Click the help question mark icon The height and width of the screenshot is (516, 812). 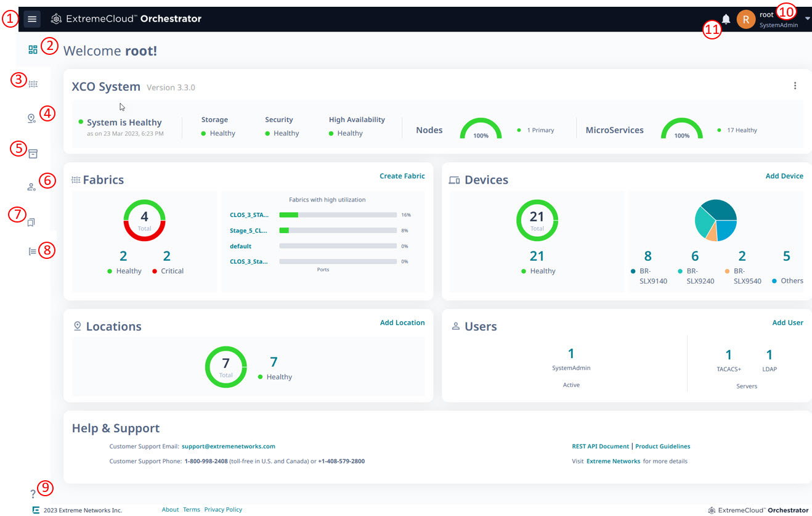(33, 494)
